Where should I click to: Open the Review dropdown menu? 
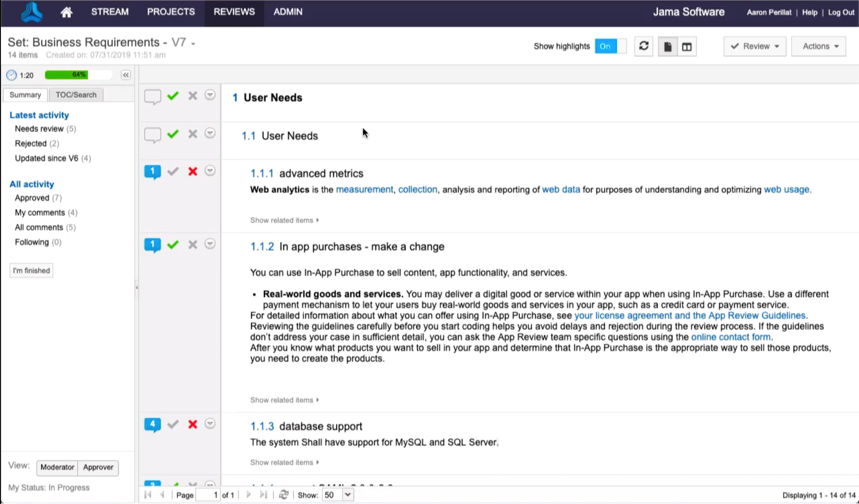click(755, 46)
